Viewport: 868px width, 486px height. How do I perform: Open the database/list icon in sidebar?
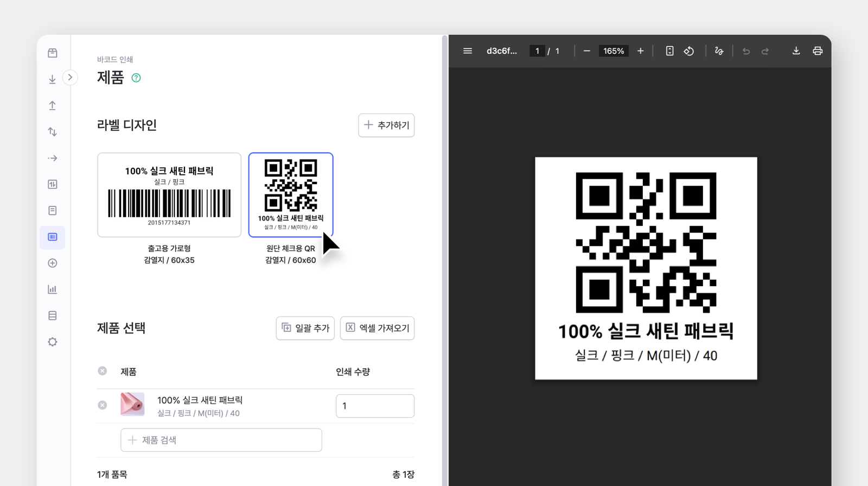(x=53, y=315)
